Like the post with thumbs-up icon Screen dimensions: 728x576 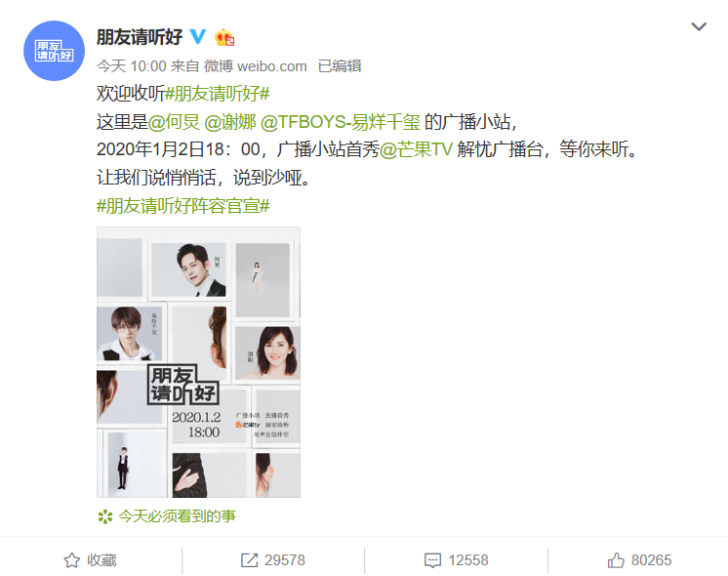tap(616, 560)
